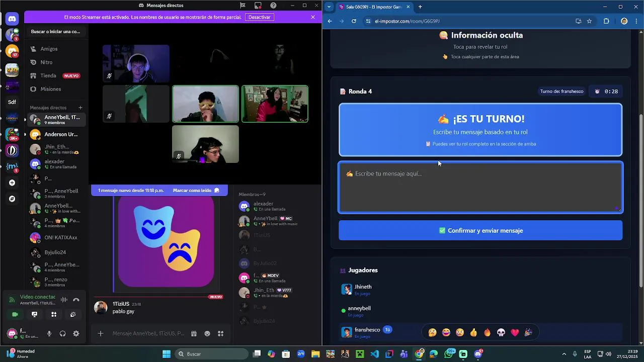This screenshot has height=362, width=644.
Task: Open Discord home direct messages icon
Action: pyautogui.click(x=12, y=19)
